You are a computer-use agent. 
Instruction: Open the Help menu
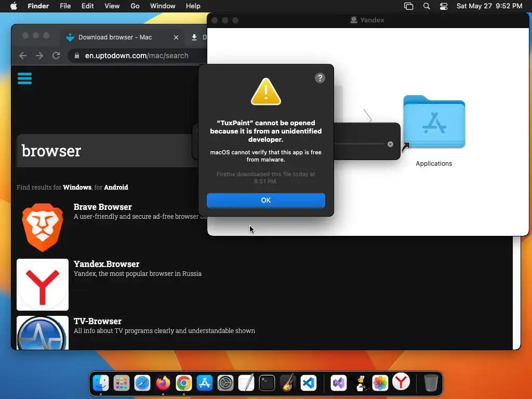pyautogui.click(x=193, y=6)
